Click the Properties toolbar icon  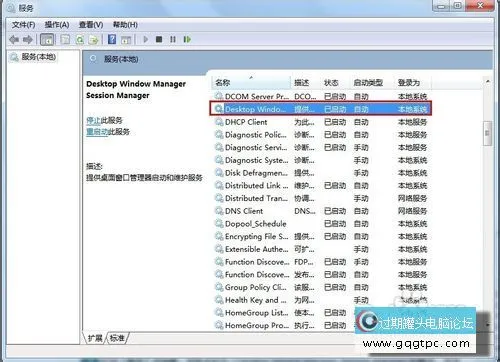click(65, 40)
